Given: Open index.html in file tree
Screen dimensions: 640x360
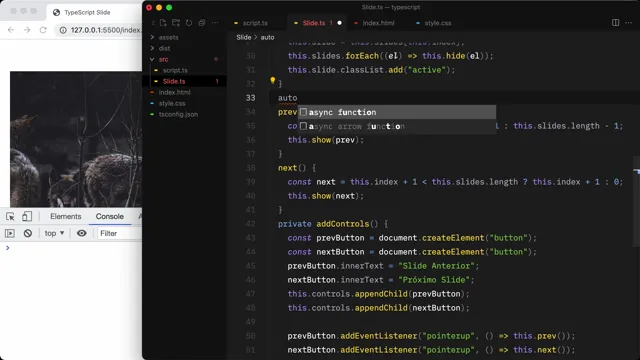Looking at the screenshot, I should 174,92.
